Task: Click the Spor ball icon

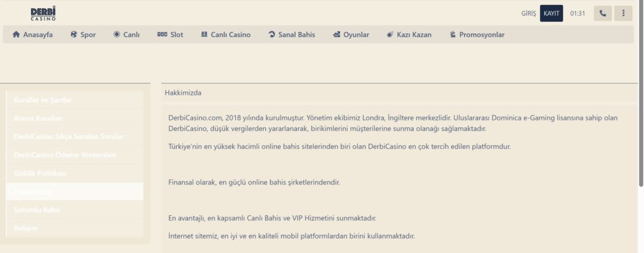Action: click(x=74, y=35)
